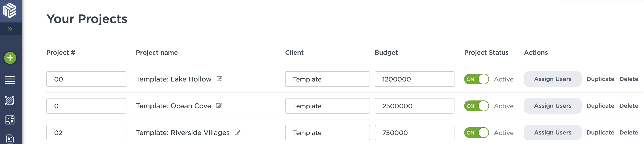Disable the Riverside Villages active toggle
644x144 pixels.
476,133
